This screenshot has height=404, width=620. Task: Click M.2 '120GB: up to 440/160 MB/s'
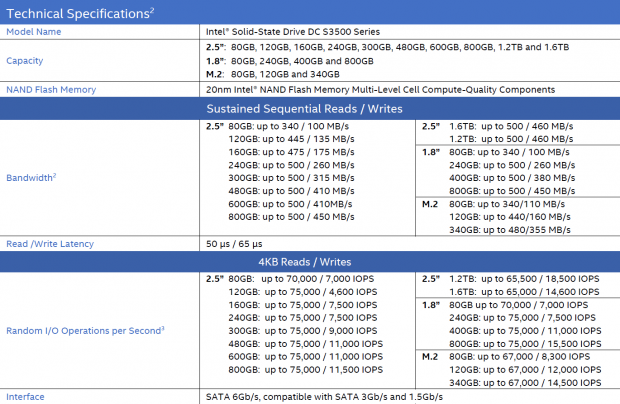[510, 217]
